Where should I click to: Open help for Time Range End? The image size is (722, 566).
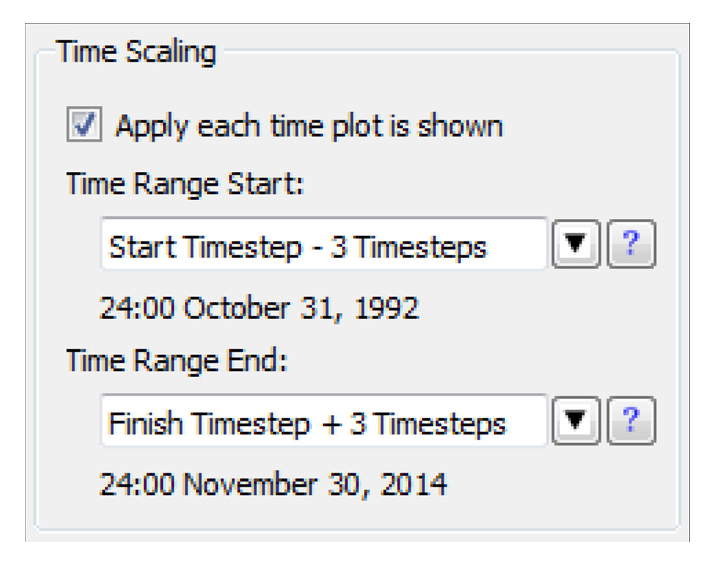tap(632, 422)
